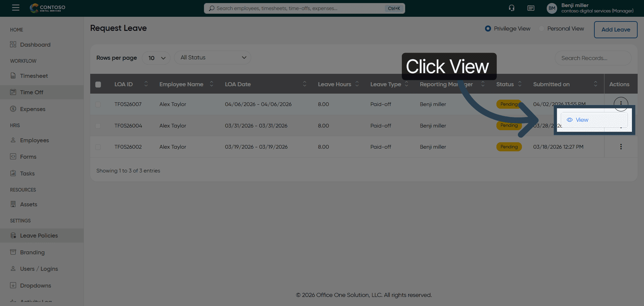The width and height of the screenshot is (644, 306).
Task: Switch to Personal View radio option
Action: point(541,29)
